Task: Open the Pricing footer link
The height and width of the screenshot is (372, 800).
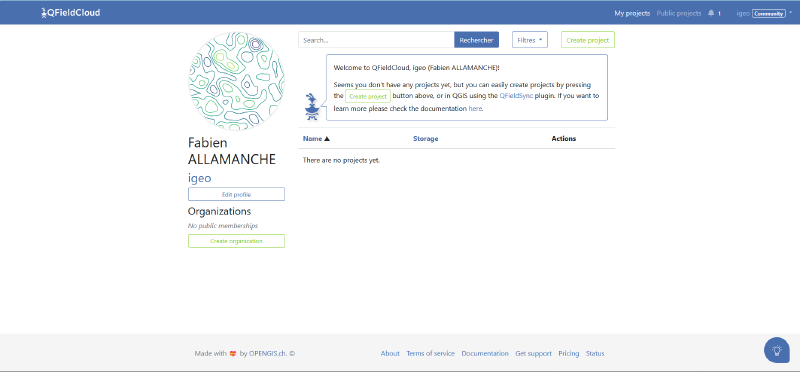Action: [568, 353]
